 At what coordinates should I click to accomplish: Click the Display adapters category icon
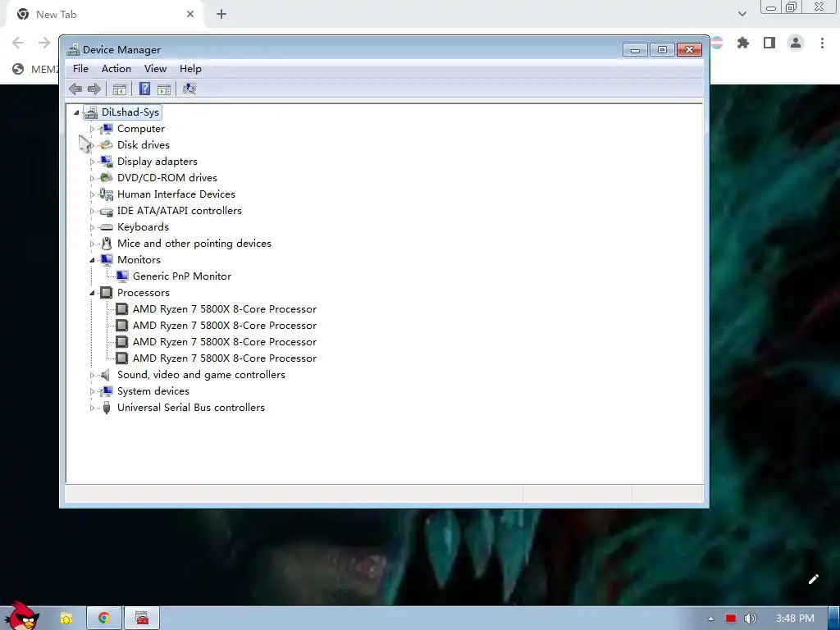[x=107, y=162]
